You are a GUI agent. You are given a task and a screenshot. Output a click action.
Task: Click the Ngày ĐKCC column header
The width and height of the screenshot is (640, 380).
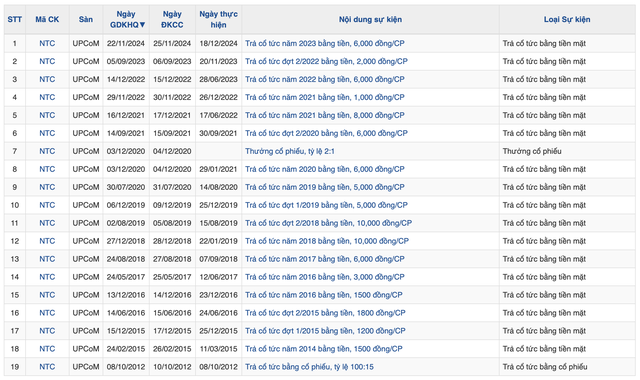(172, 19)
